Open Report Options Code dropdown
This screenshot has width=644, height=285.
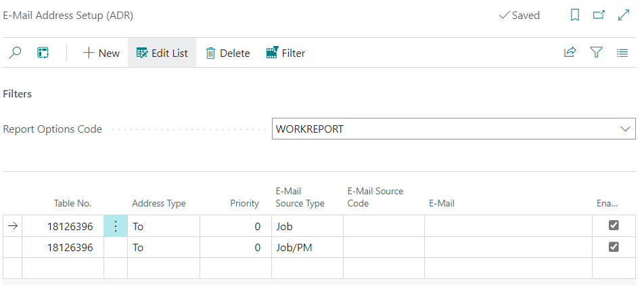tap(625, 129)
